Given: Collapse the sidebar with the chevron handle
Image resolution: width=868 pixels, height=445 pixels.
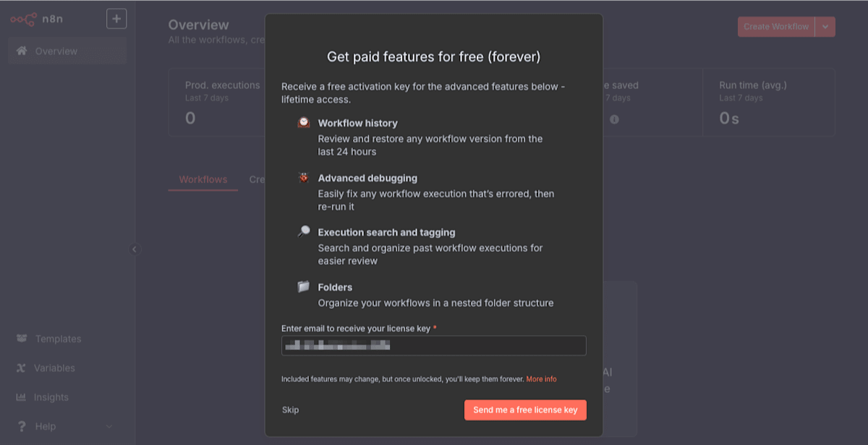Looking at the screenshot, I should tap(134, 249).
